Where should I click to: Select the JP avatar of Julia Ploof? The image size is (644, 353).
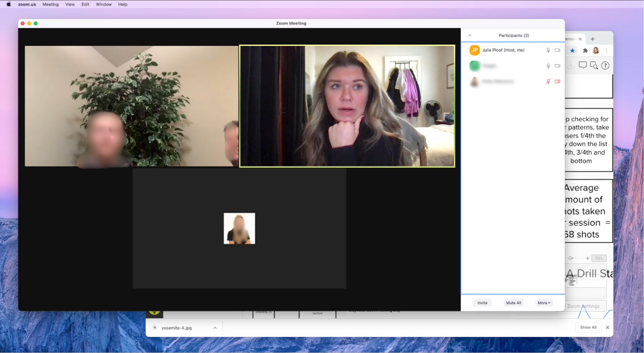pyautogui.click(x=474, y=50)
